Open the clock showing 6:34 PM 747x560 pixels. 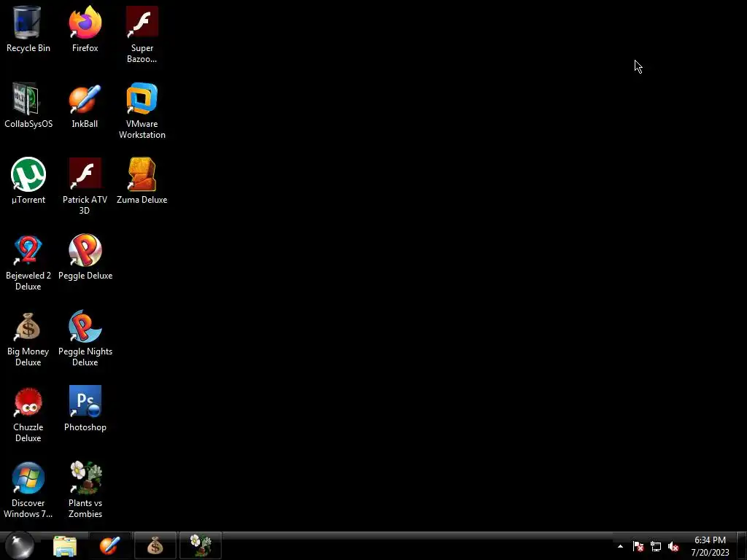tap(710, 546)
